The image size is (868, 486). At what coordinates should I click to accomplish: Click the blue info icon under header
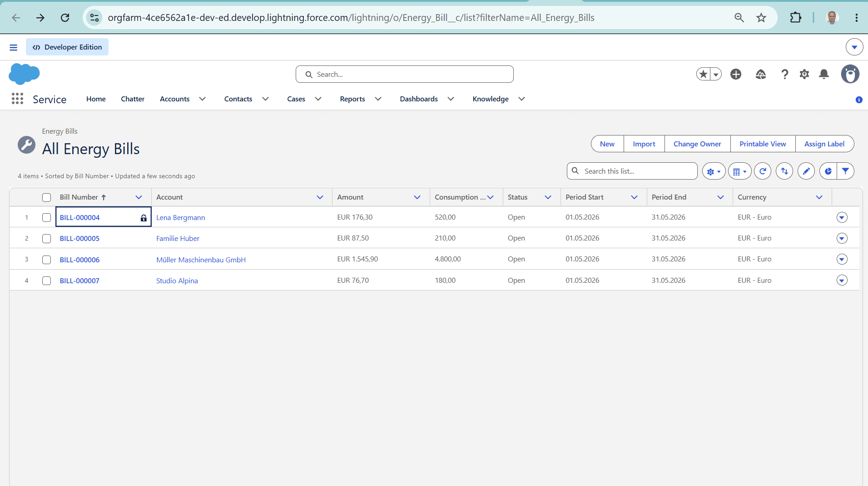click(859, 100)
